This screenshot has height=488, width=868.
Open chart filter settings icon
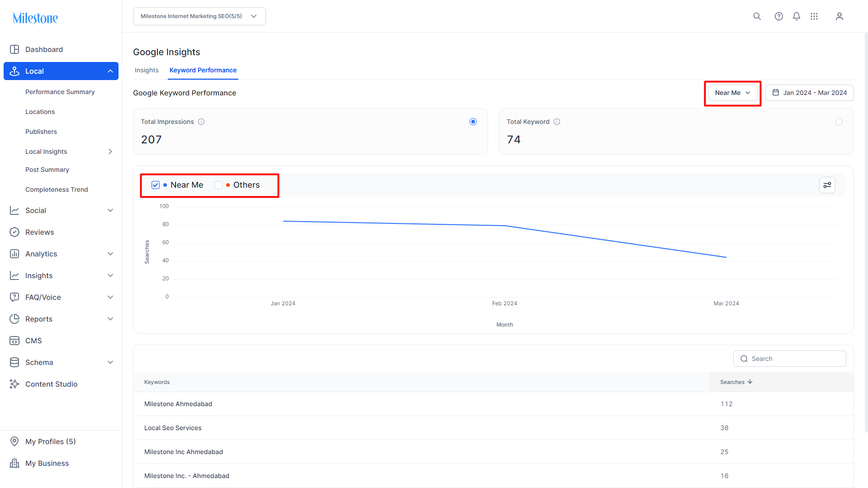click(827, 185)
